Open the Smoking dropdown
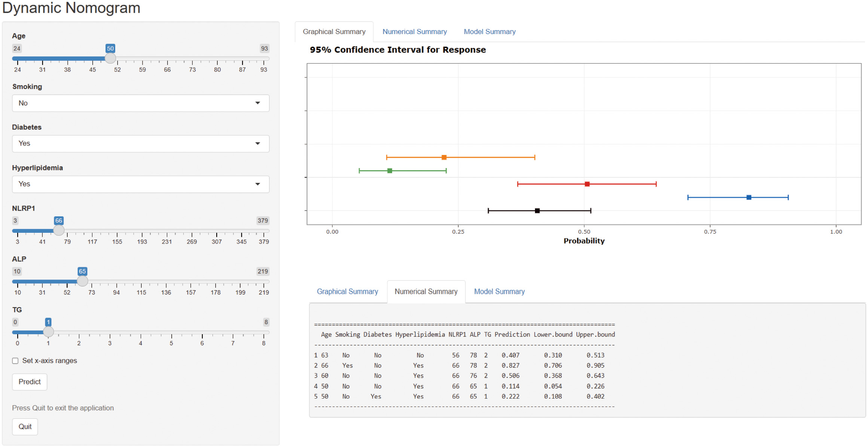This screenshot has width=868, height=448. (x=141, y=103)
